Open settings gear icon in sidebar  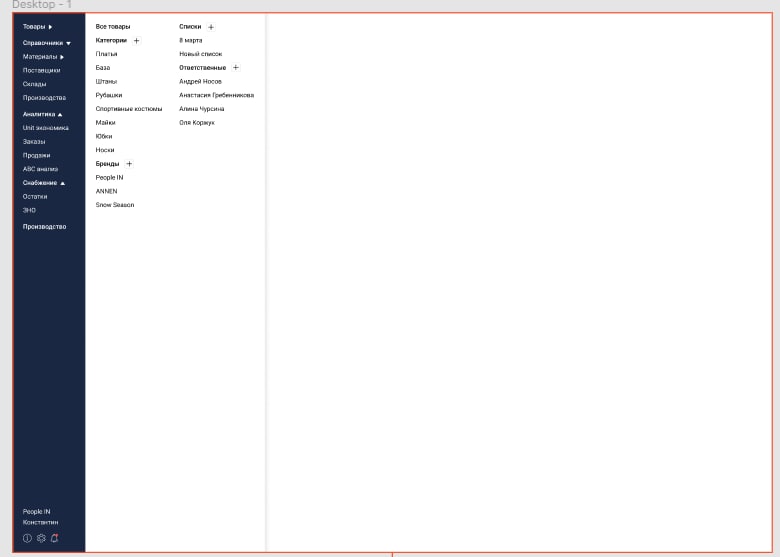[x=41, y=538]
